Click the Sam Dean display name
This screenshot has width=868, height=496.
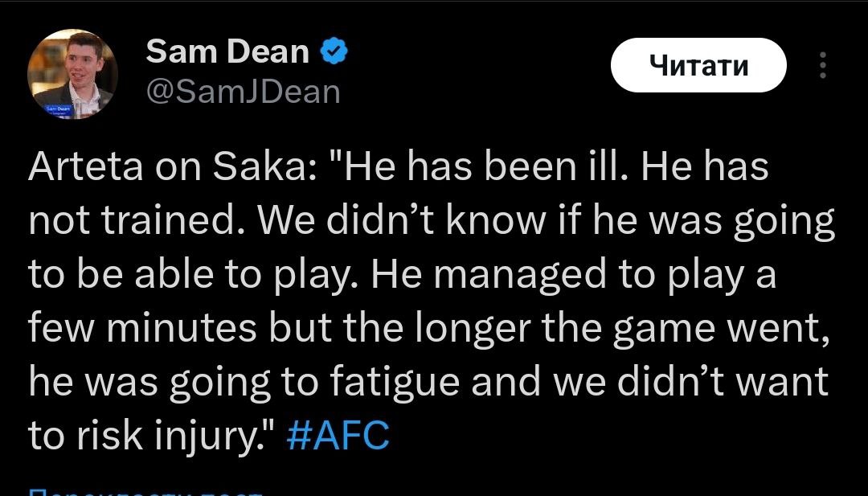227,52
